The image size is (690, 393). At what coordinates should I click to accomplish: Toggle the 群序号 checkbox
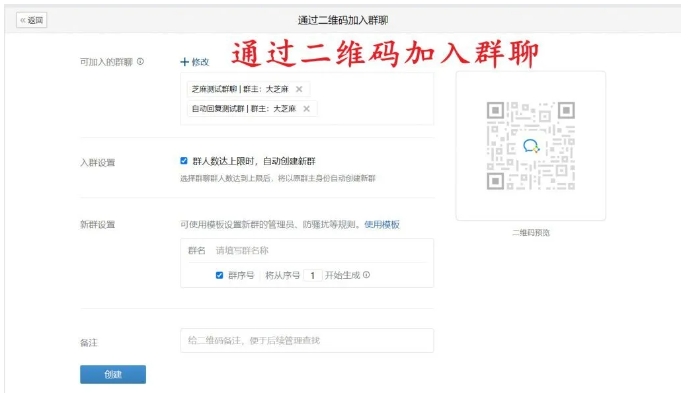(219, 275)
